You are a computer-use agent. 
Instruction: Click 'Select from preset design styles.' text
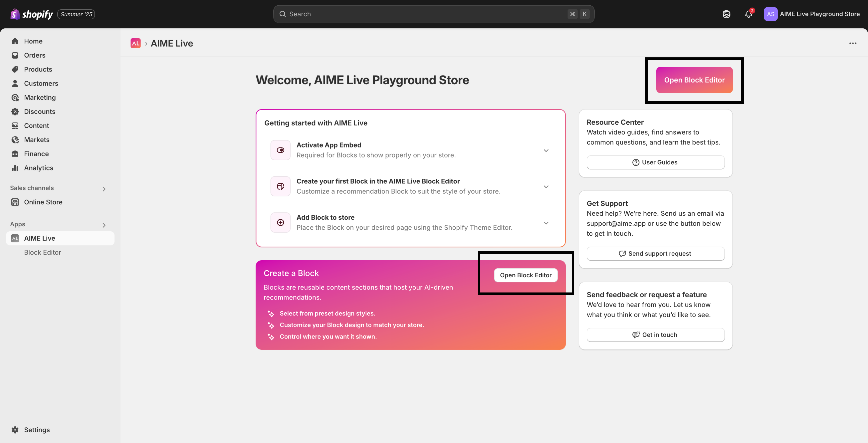pyautogui.click(x=327, y=313)
